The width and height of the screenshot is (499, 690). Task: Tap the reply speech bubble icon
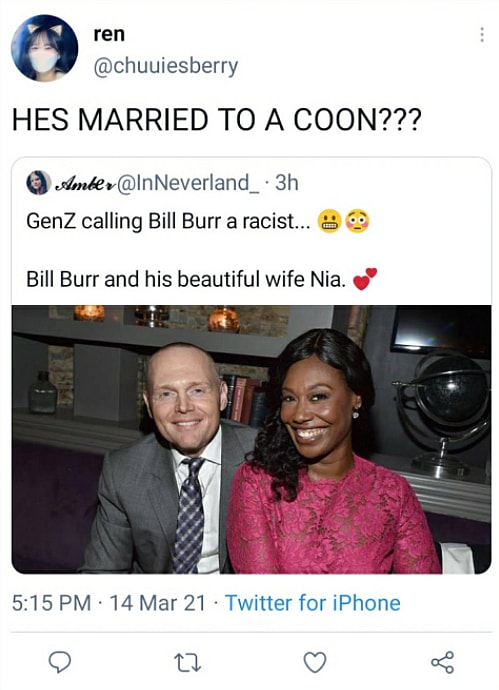coord(60,662)
